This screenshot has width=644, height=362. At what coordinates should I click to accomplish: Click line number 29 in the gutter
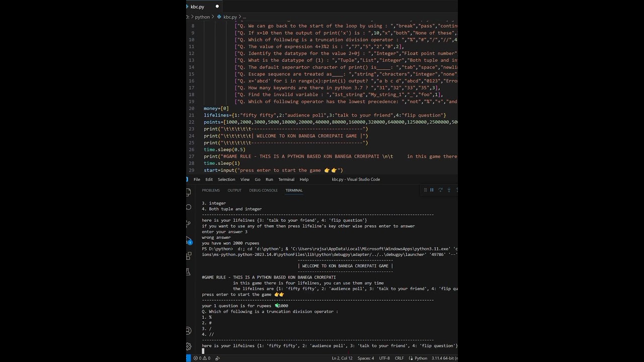point(192,170)
